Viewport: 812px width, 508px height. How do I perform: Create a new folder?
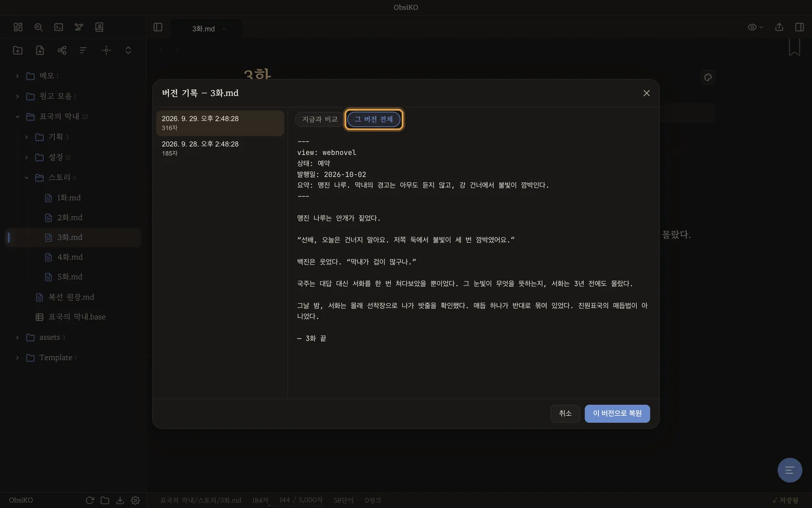(x=18, y=50)
